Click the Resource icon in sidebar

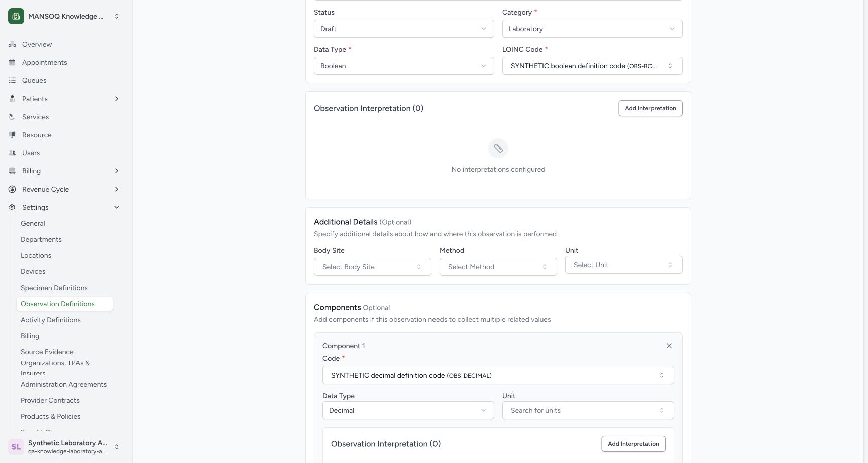[12, 135]
